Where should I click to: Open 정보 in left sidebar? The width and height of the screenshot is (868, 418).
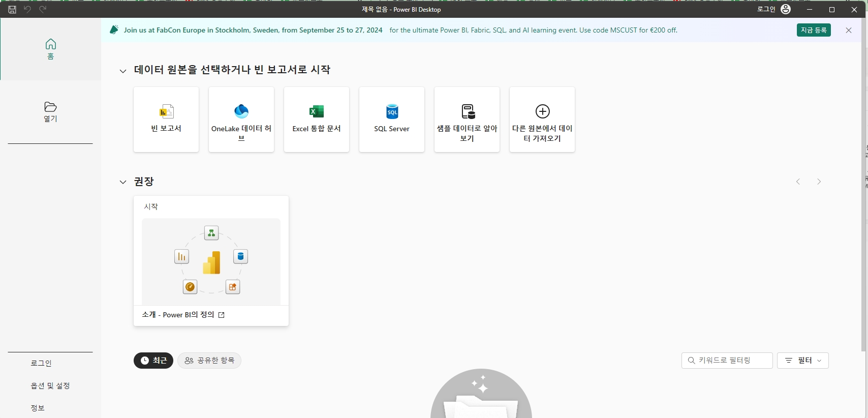38,408
